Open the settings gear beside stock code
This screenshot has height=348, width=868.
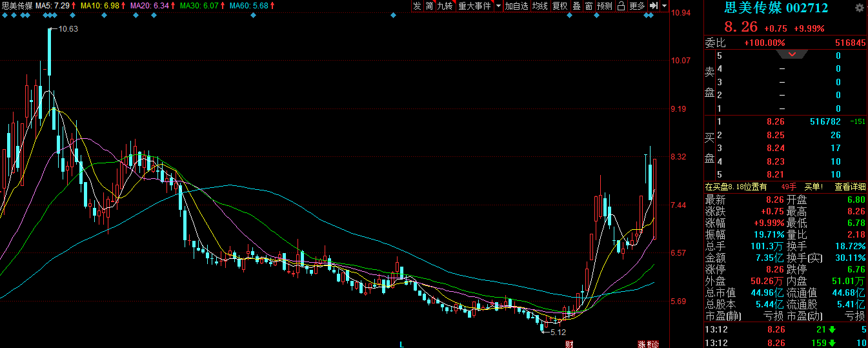(x=859, y=8)
